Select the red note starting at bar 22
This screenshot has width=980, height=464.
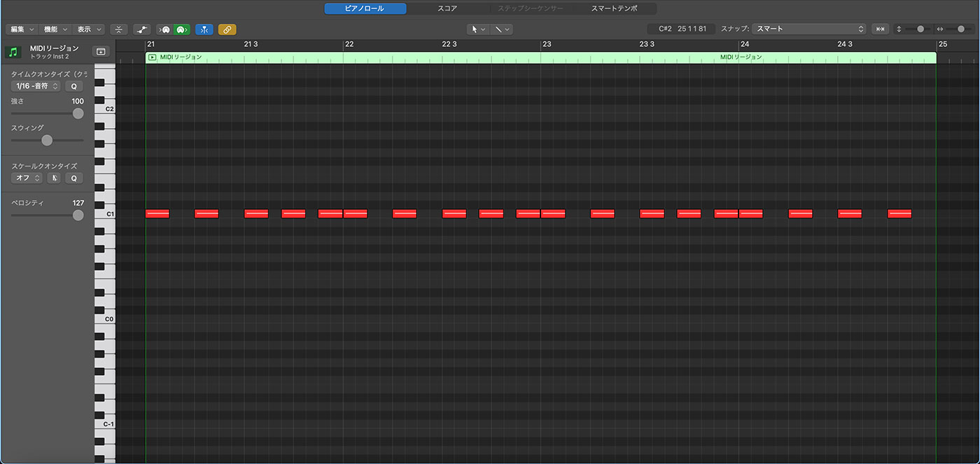[x=356, y=213]
